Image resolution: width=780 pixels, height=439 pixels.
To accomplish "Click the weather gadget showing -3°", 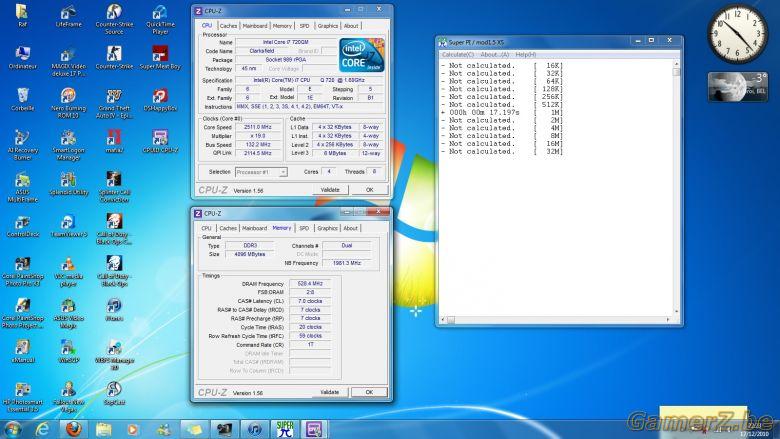I will (x=738, y=87).
